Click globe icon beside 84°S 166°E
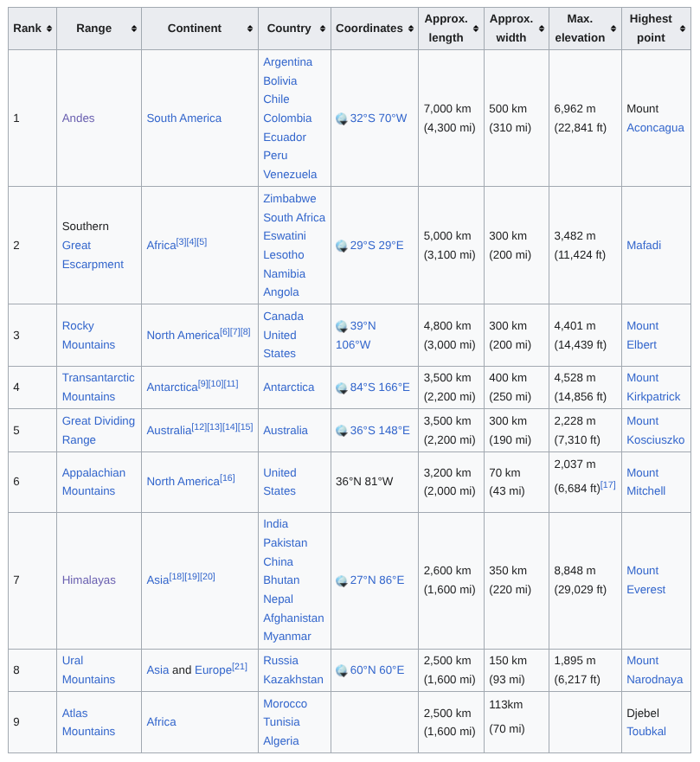The image size is (700, 762). [x=342, y=387]
